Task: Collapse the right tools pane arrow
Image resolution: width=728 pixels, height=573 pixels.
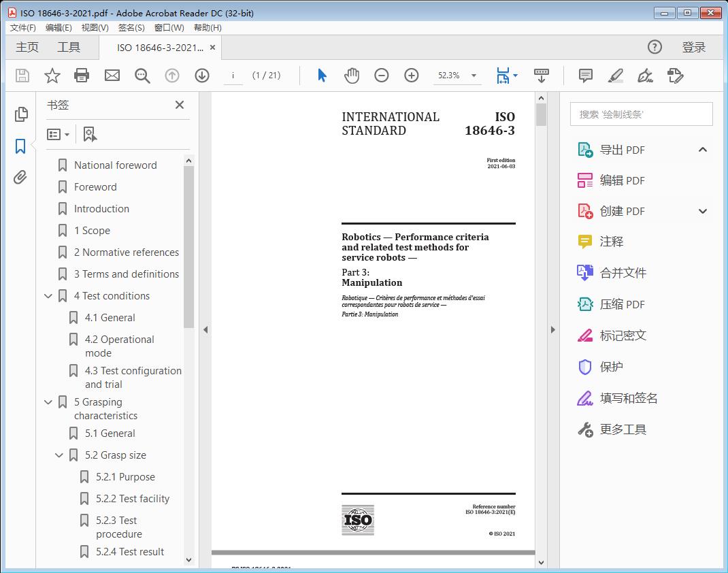Action: tap(552, 330)
